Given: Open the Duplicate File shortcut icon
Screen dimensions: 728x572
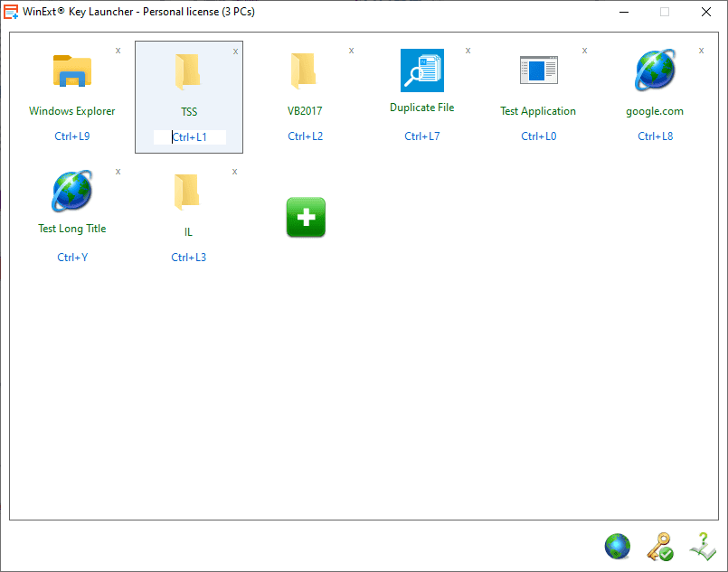Looking at the screenshot, I should coord(421,70).
